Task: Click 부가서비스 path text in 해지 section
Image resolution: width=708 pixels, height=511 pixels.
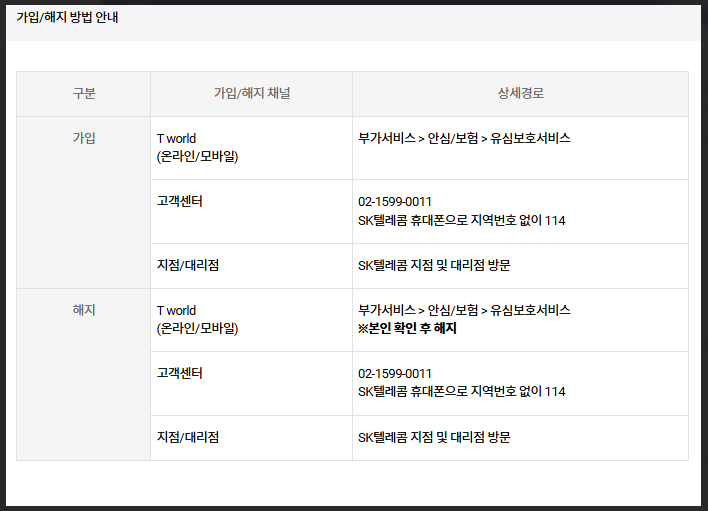Action: click(x=464, y=310)
